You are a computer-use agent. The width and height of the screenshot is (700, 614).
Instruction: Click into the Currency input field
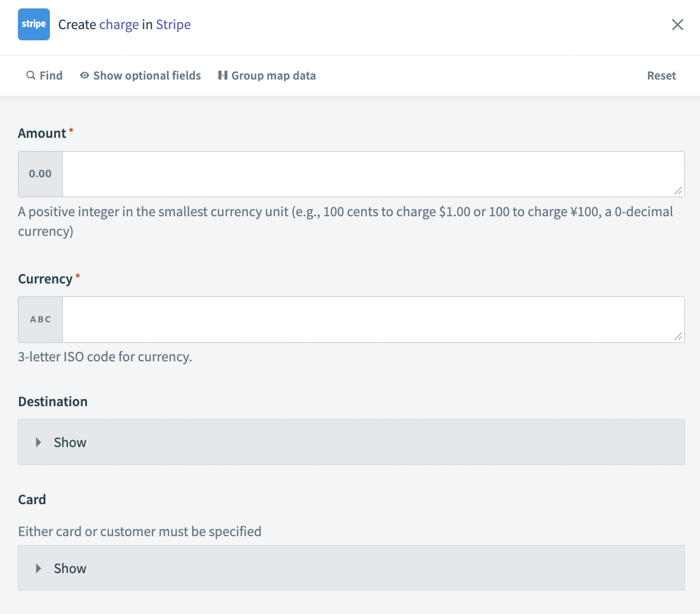[x=370, y=319]
